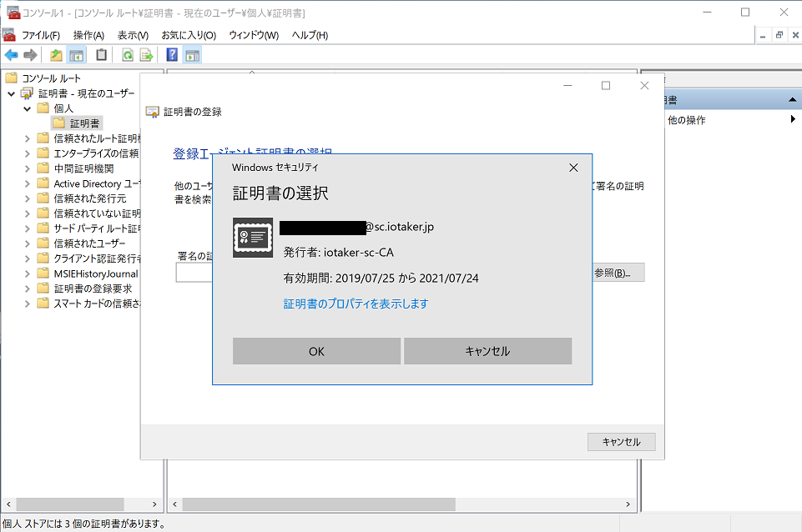
Task: Click the Refresh toolbar icon
Action: (128, 55)
